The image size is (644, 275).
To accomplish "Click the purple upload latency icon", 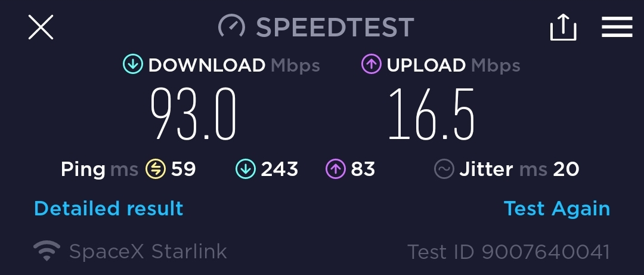I will [x=336, y=169].
